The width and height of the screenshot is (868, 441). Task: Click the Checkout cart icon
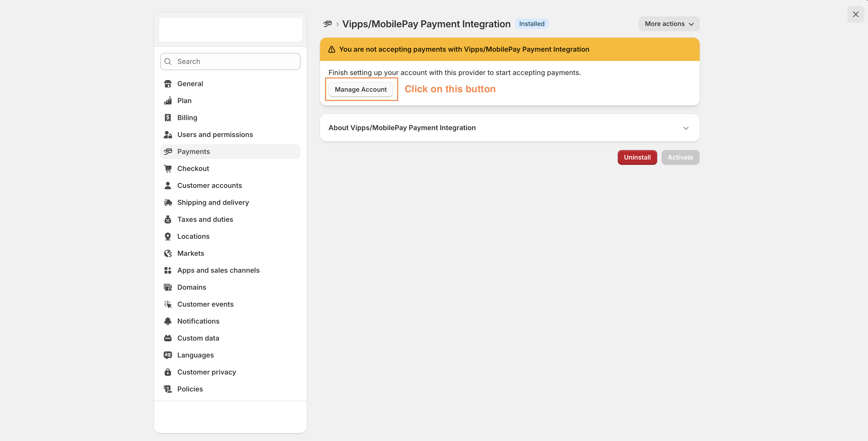[168, 169]
